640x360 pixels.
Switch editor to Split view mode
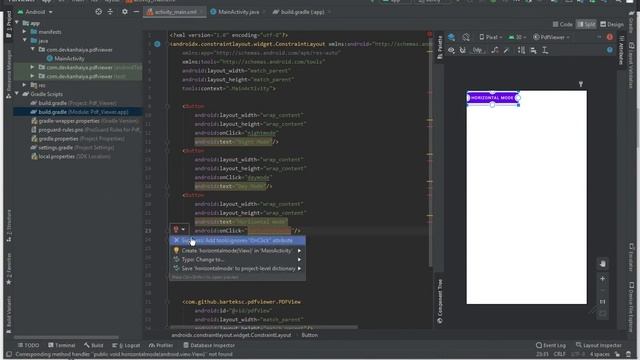[x=586, y=24]
